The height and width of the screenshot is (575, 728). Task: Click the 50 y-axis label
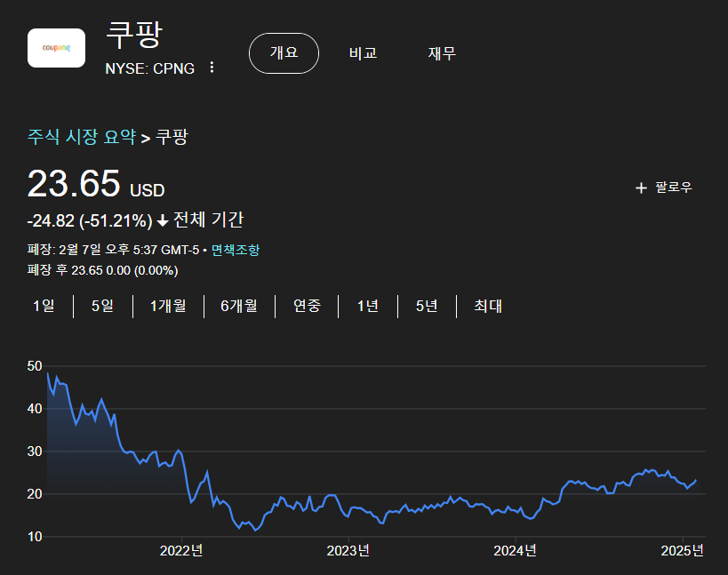click(x=35, y=366)
